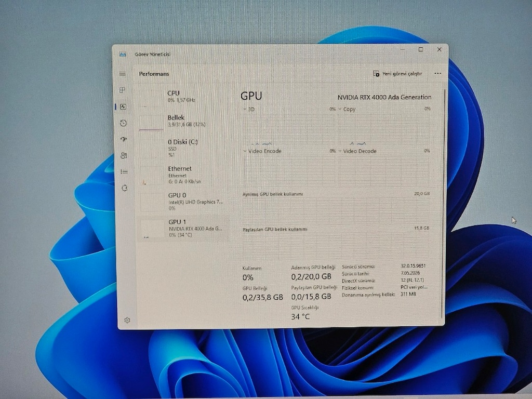Screen dimensions: 532x399
Task: Select the CPU performance entry
Action: (x=183, y=96)
